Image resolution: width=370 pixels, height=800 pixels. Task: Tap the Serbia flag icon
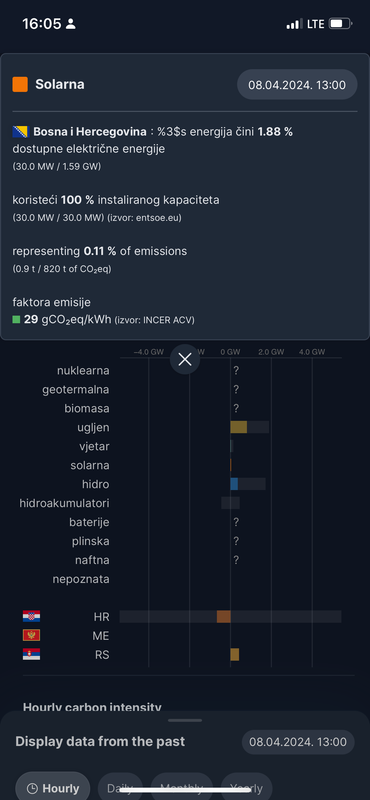31,654
